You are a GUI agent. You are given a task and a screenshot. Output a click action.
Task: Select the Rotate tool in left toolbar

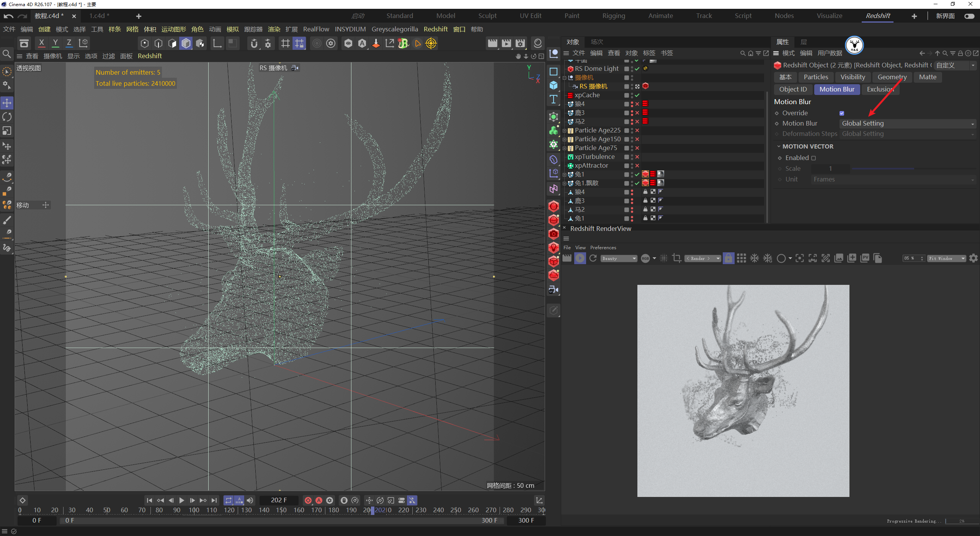tap(7, 117)
